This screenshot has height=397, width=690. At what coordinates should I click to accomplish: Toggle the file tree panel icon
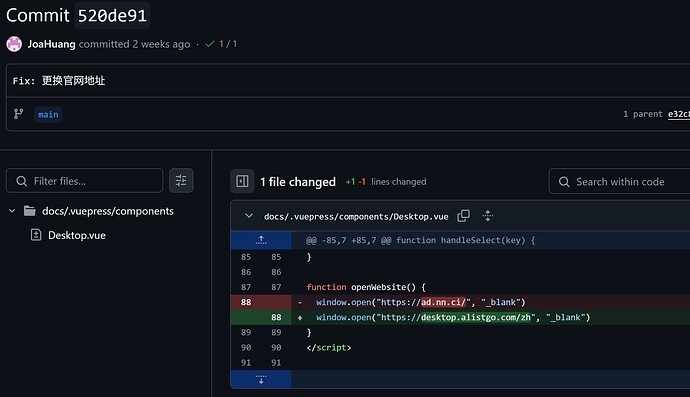[242, 181]
